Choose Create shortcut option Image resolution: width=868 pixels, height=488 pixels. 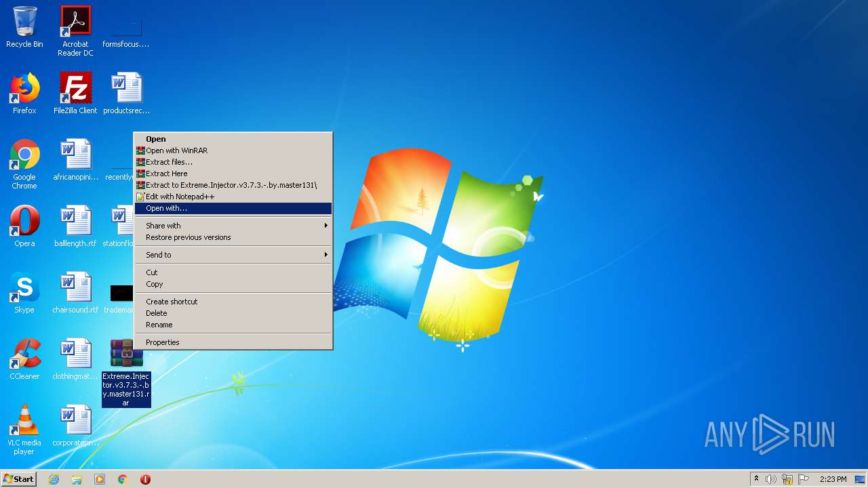(233, 302)
